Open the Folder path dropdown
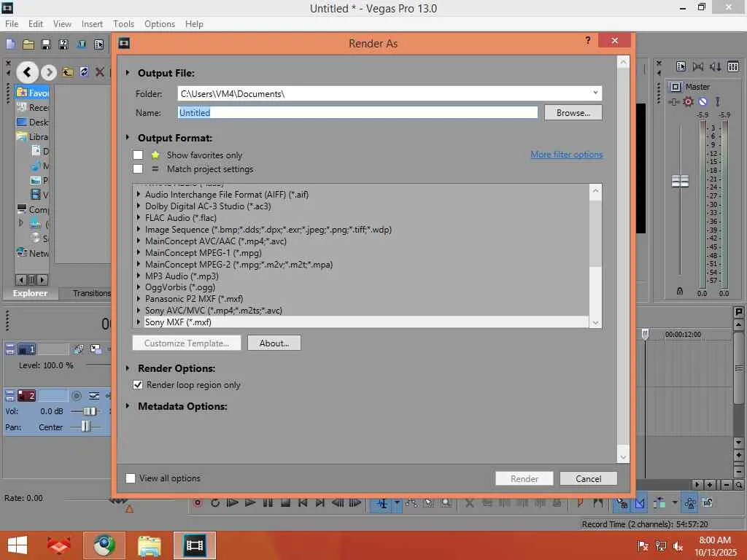The height and width of the screenshot is (560, 747). point(595,93)
